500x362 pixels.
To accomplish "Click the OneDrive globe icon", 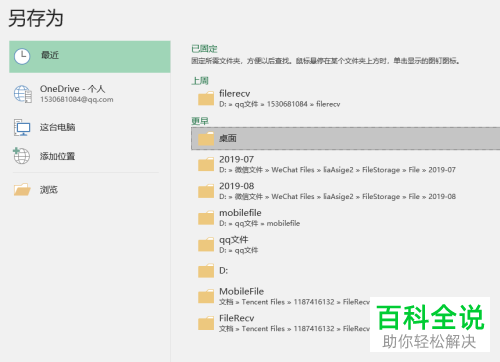I will coord(23,94).
